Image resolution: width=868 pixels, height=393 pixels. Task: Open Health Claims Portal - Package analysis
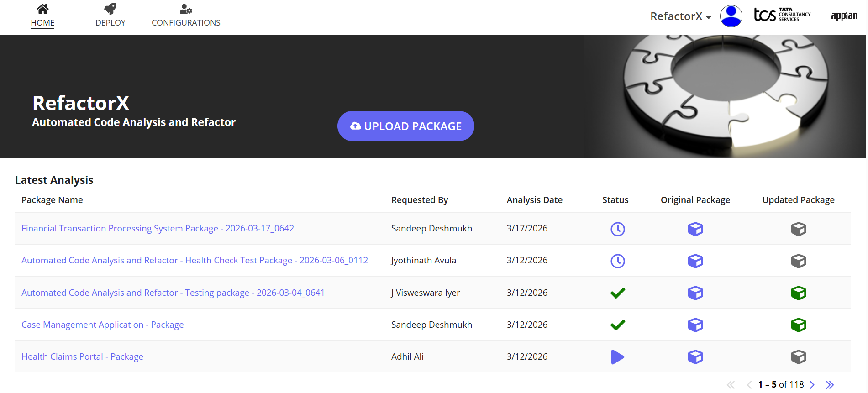pyautogui.click(x=82, y=356)
